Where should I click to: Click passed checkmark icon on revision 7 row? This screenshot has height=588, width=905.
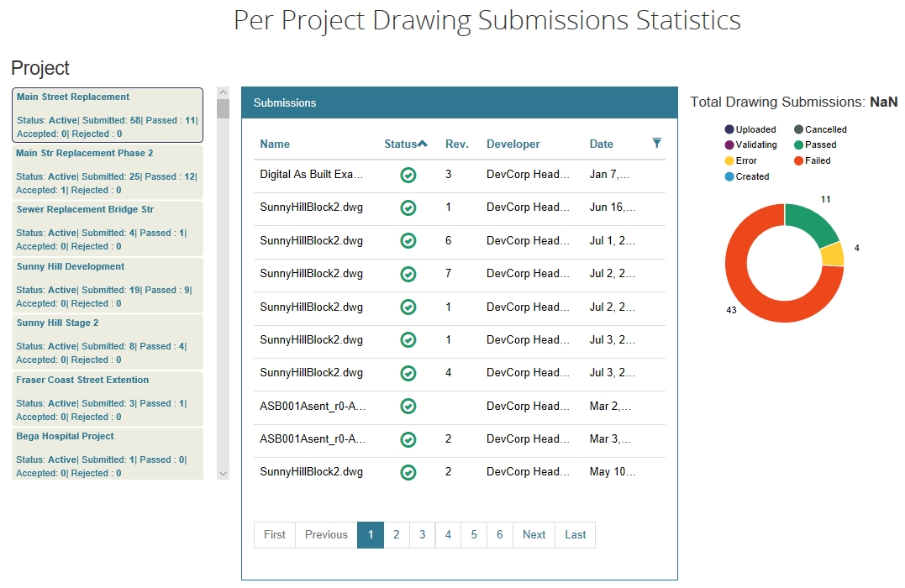click(x=408, y=274)
